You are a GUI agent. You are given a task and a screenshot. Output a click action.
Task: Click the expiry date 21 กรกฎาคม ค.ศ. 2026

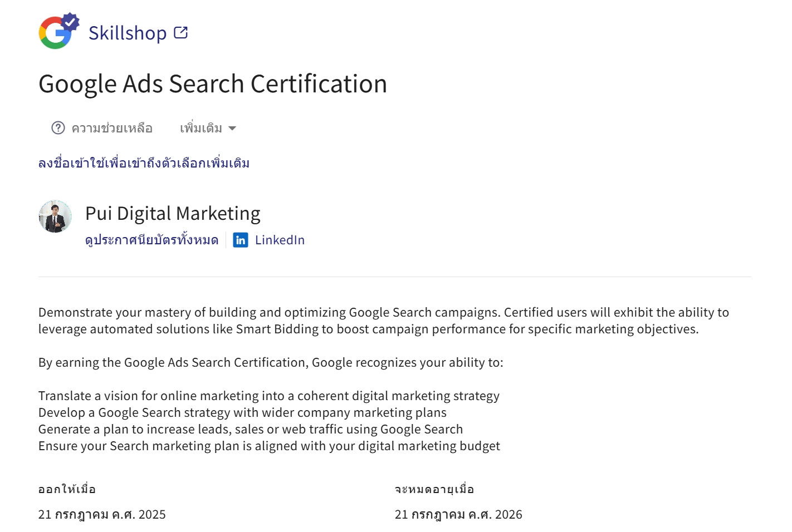458,514
